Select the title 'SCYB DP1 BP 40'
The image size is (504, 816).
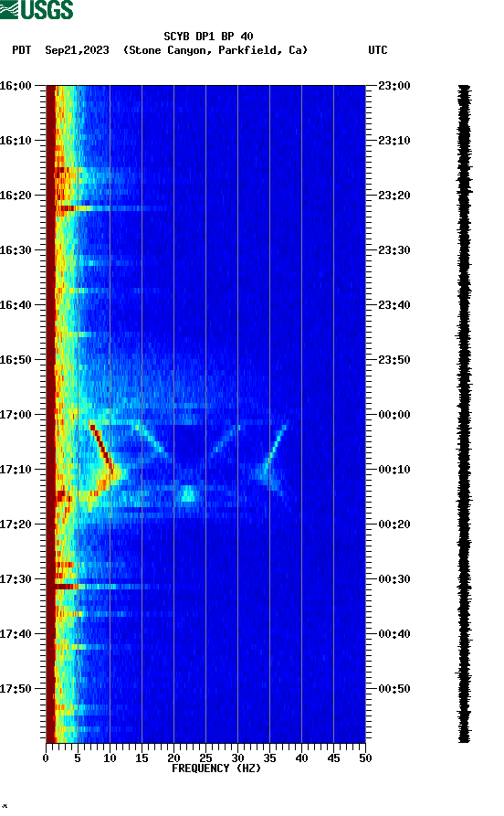point(208,36)
